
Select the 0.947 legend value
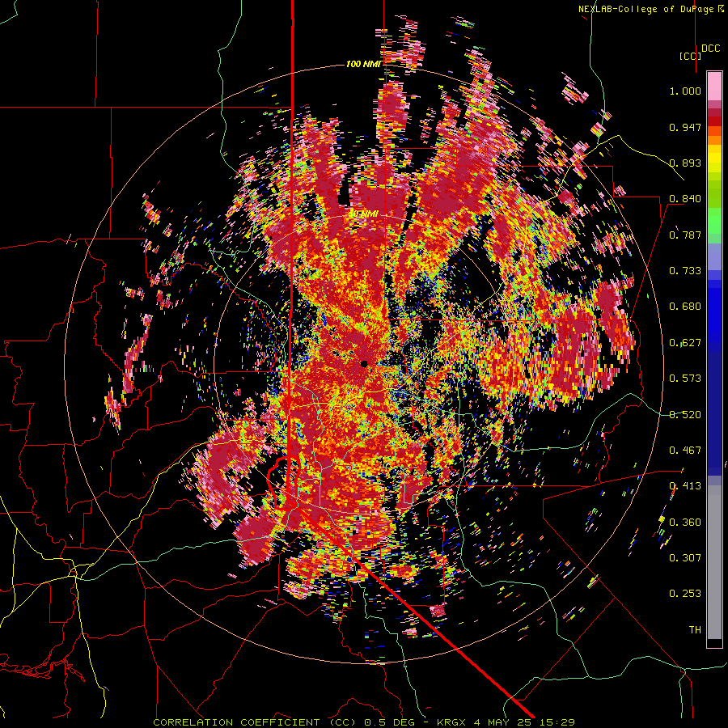[x=685, y=127]
